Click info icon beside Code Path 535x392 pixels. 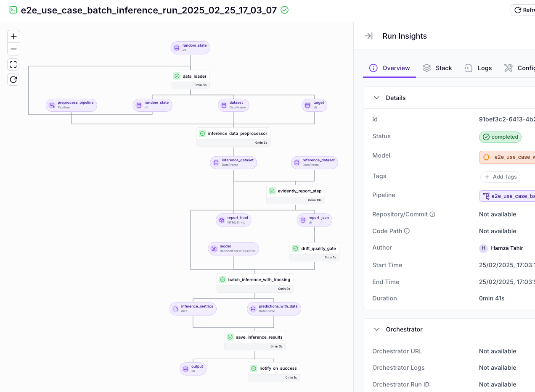pyautogui.click(x=407, y=231)
